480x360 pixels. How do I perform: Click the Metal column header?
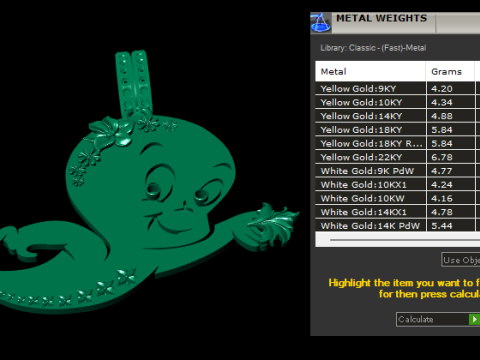(x=370, y=71)
